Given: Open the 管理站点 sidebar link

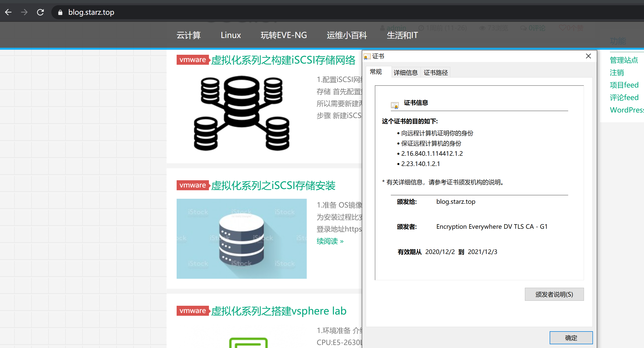Looking at the screenshot, I should pyautogui.click(x=624, y=60).
